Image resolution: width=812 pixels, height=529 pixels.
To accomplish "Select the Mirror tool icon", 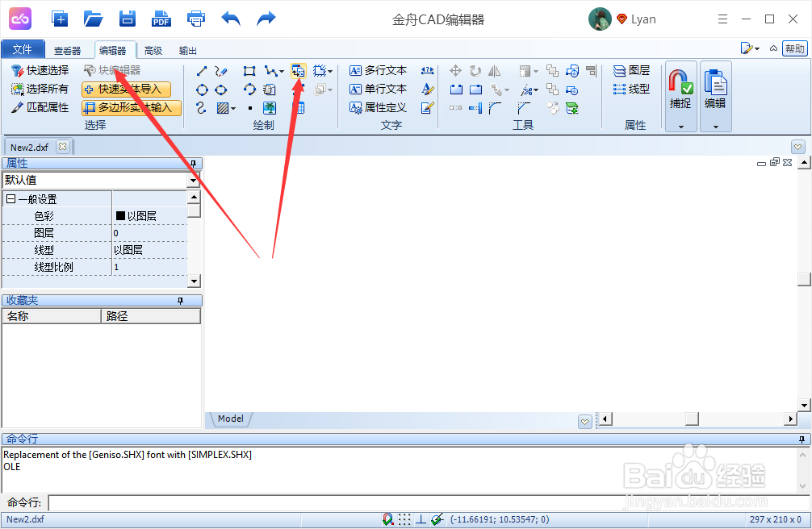I will click(x=495, y=70).
